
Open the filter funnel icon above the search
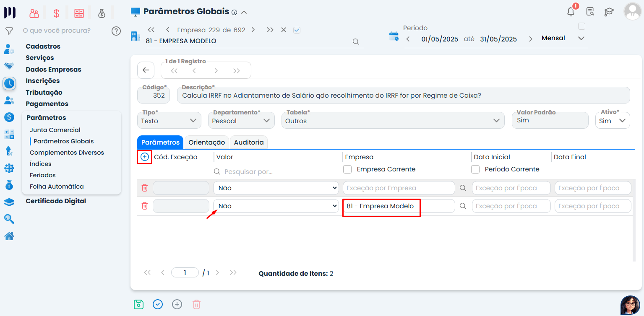9,30
